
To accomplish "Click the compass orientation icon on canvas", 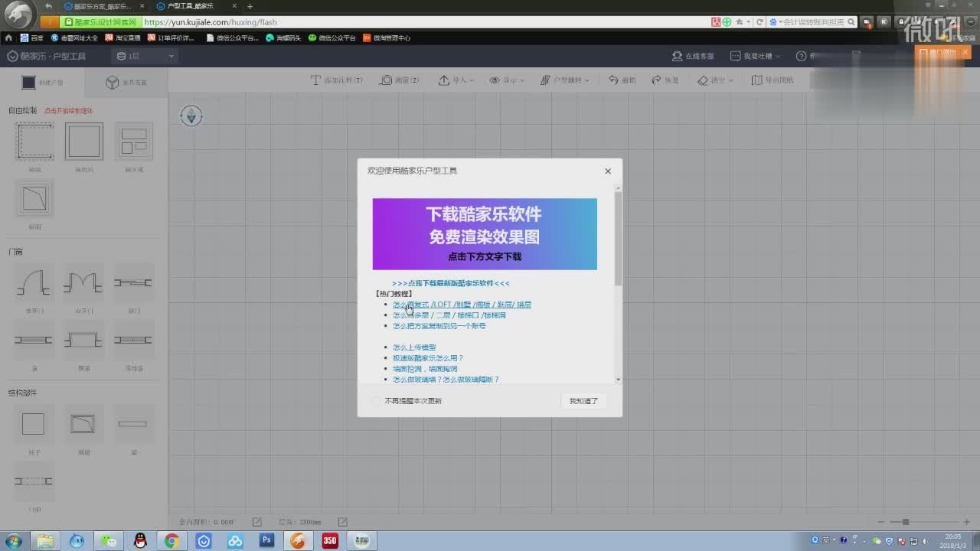I will tap(191, 116).
